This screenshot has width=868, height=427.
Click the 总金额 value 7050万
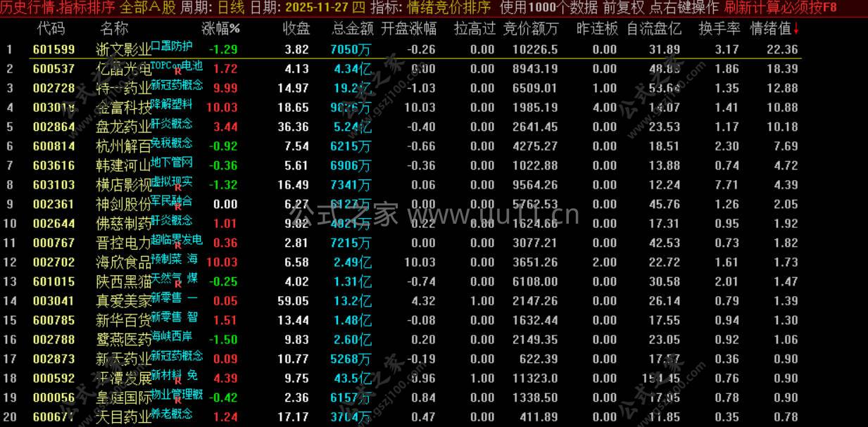351,49
